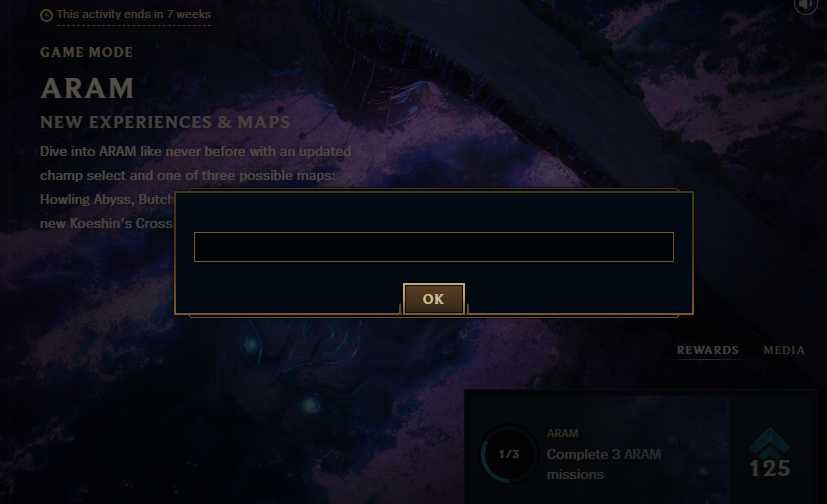827x504 pixels.
Task: Mute the sound with the speaker icon
Action: pyautogui.click(x=805, y=5)
